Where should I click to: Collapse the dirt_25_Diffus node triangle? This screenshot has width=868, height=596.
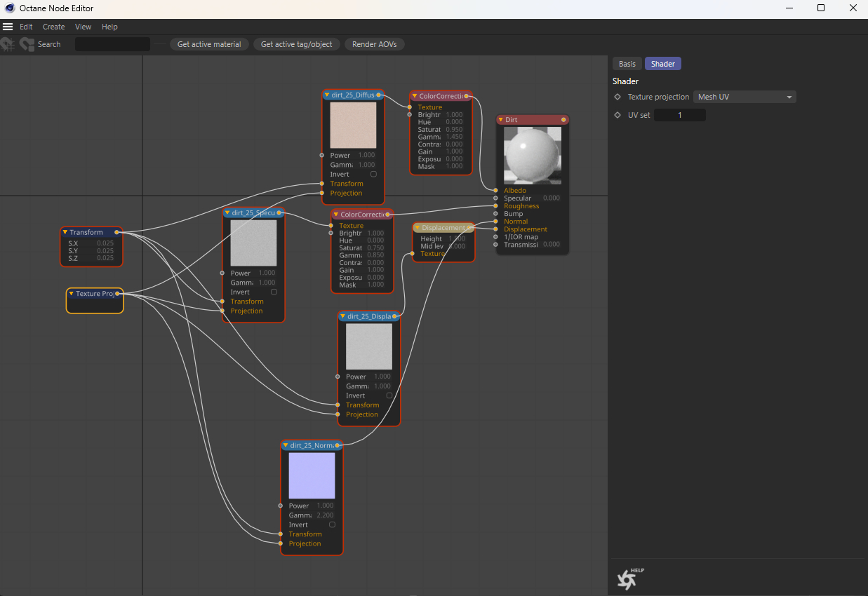(x=327, y=95)
